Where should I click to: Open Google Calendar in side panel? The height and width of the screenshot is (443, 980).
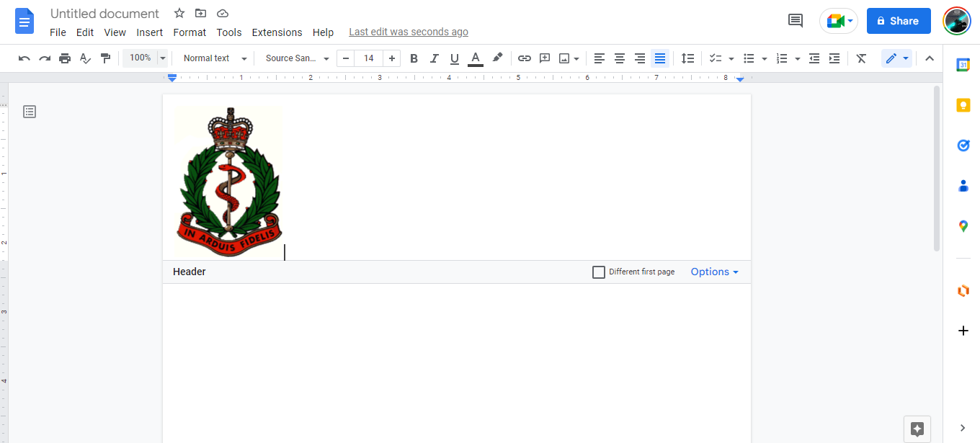click(963, 65)
